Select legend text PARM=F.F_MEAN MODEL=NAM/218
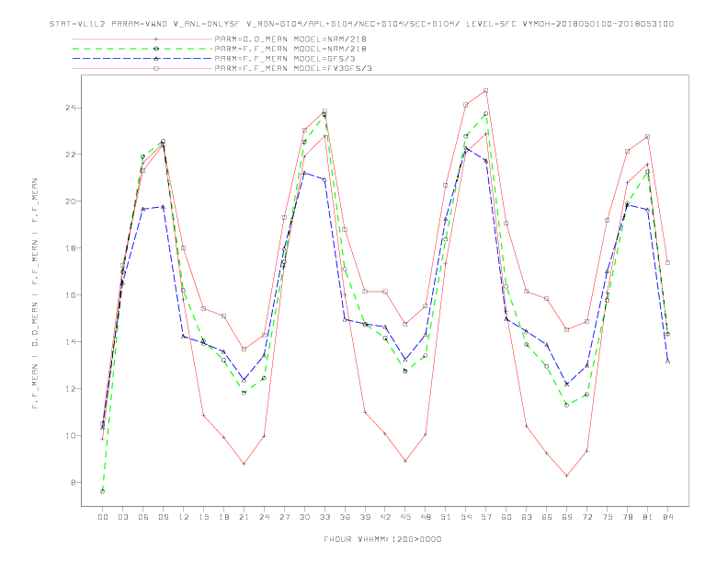The height and width of the screenshot is (563, 728). click(290, 49)
